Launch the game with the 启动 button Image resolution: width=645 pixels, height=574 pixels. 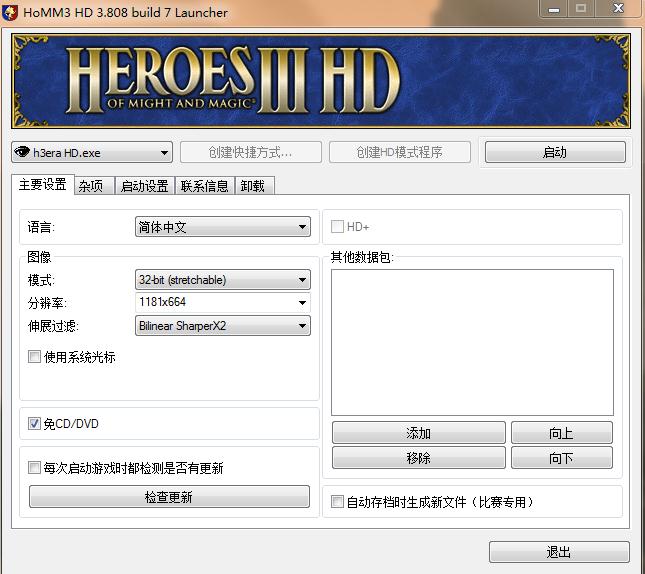(x=555, y=152)
